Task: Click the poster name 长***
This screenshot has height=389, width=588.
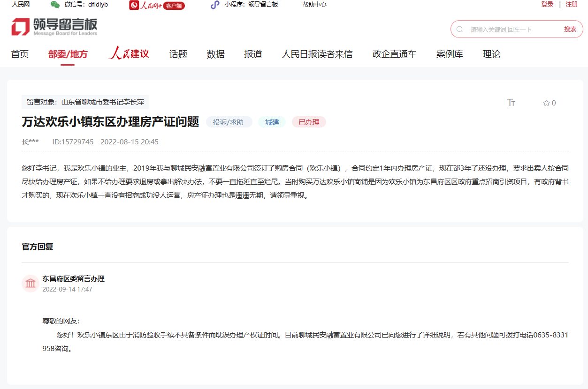Action: (30, 142)
